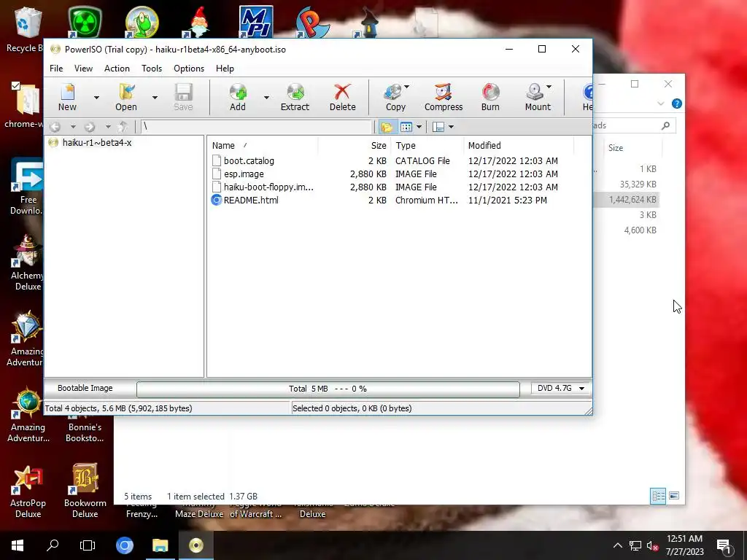Expand the view mode dropdown arrow
The width and height of the screenshot is (747, 560).
click(x=419, y=127)
